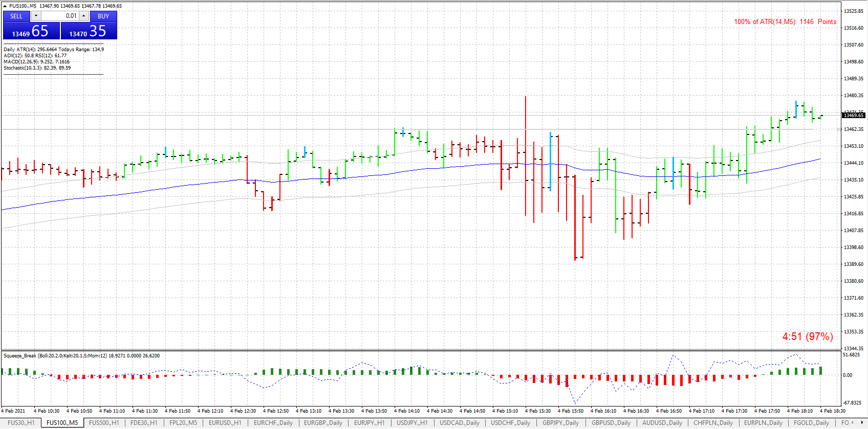868x429 pixels.
Task: Open the USDJPY.,H1 chart tab
Action: pos(412,423)
